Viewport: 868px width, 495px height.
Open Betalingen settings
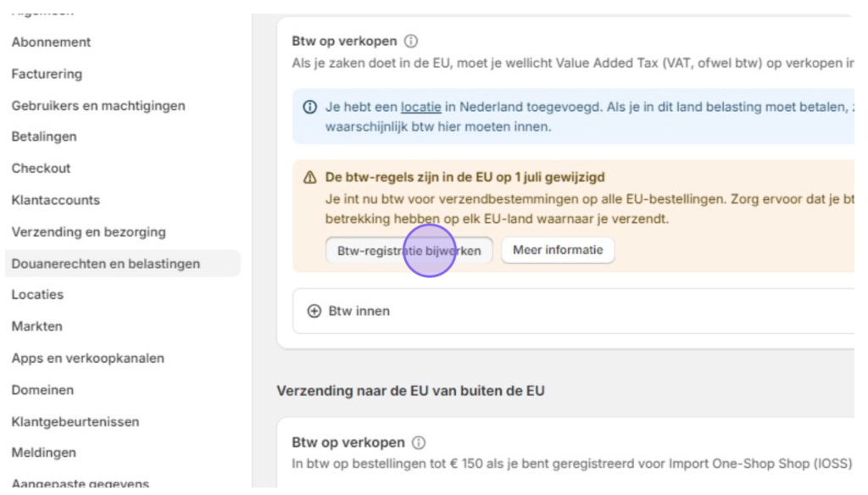[44, 136]
